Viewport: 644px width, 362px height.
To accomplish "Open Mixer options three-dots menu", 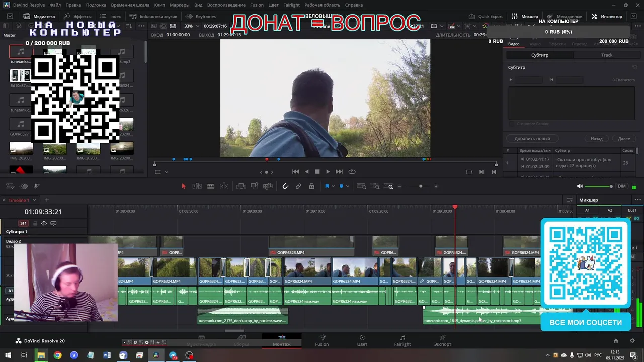I will (x=638, y=200).
